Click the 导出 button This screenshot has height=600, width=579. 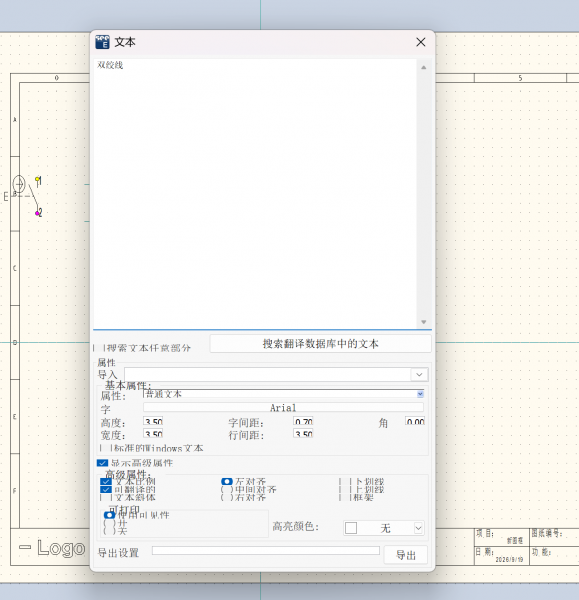coord(406,555)
